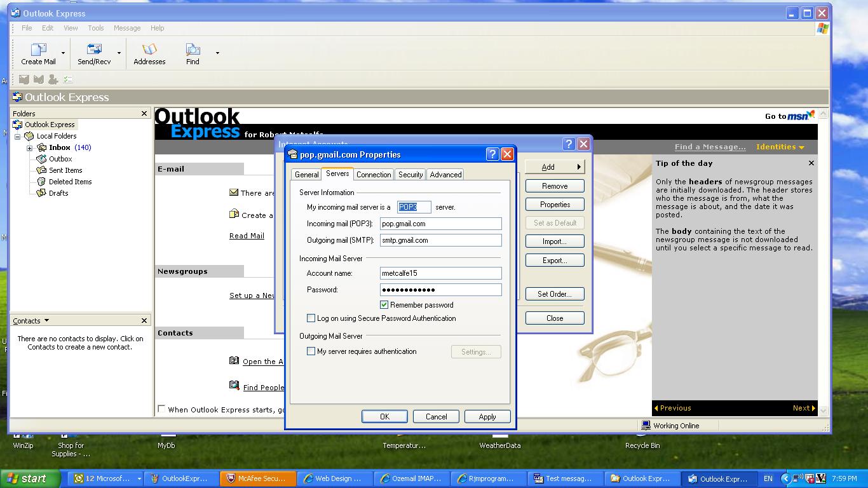Expand the Create Mail dropdown arrow

click(63, 53)
